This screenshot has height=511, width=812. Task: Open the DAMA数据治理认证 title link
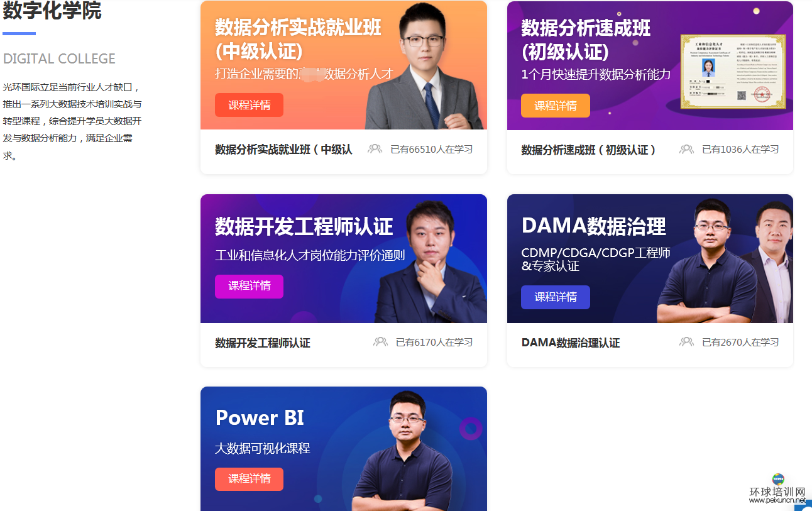(x=571, y=343)
